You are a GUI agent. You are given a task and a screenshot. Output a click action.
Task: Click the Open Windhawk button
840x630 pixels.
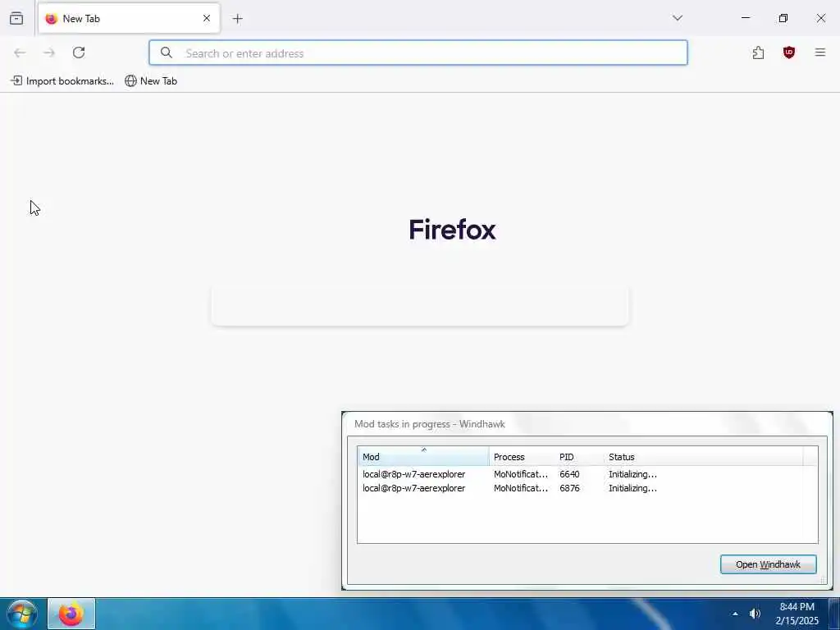[768, 564]
